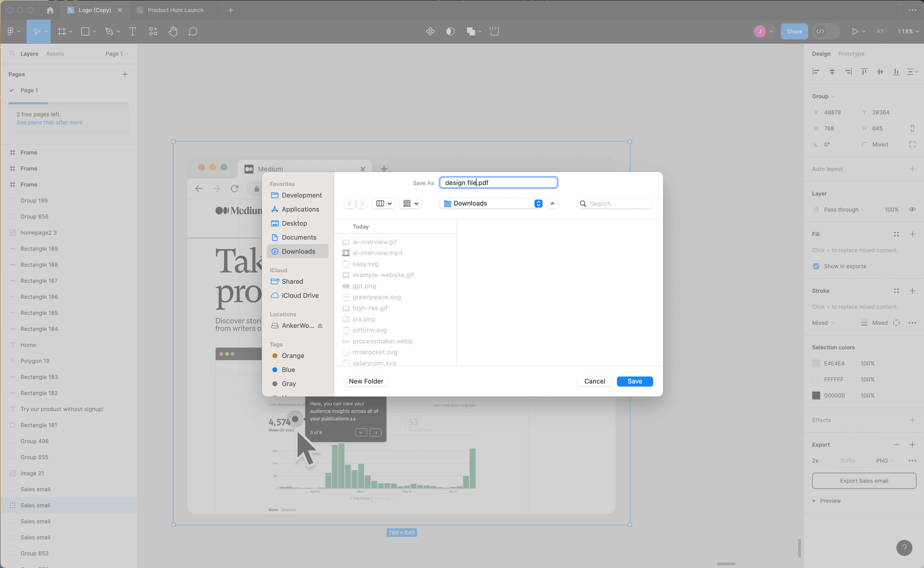Create component from selection
The width and height of the screenshot is (924, 568).
click(x=430, y=31)
